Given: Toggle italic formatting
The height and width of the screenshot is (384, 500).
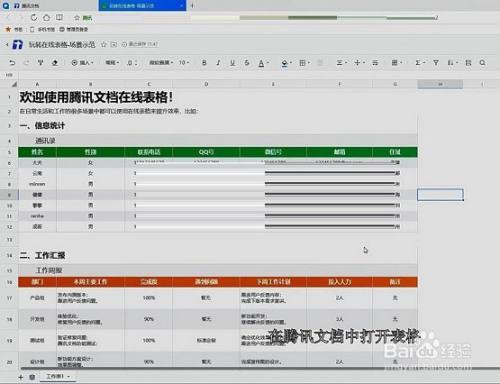Looking at the screenshot, I should (x=218, y=63).
